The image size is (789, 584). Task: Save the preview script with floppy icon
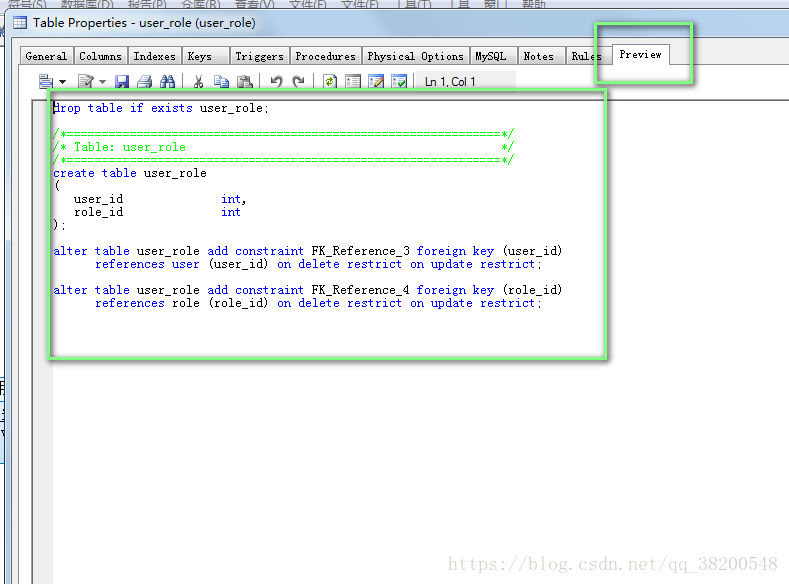point(122,81)
